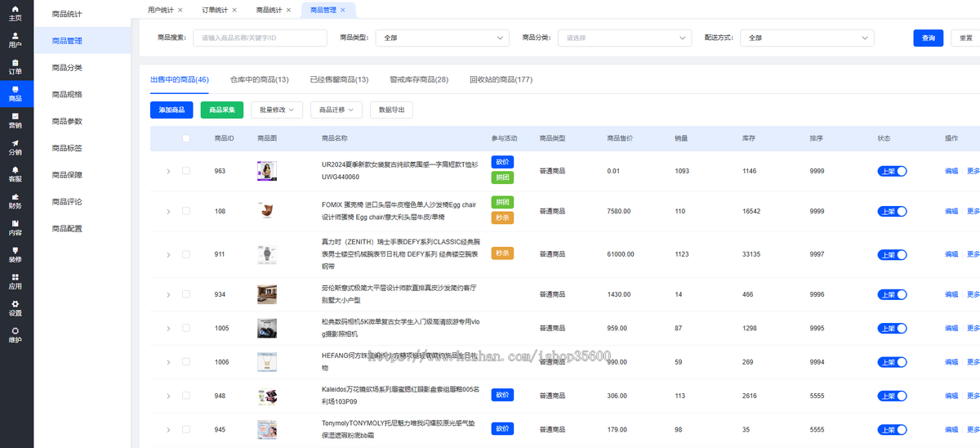The image size is (980, 448).
Task: Click 编辑 link for product 963
Action: pyautogui.click(x=951, y=171)
